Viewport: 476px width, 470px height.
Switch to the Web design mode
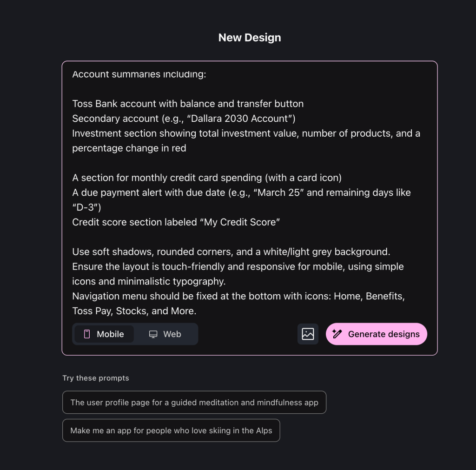pyautogui.click(x=165, y=334)
